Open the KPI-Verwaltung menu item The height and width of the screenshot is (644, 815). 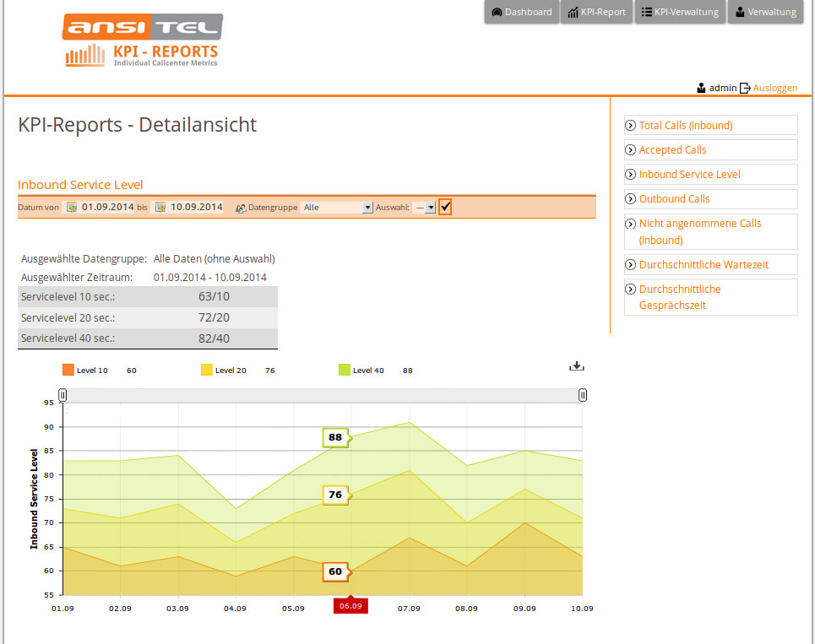click(680, 12)
